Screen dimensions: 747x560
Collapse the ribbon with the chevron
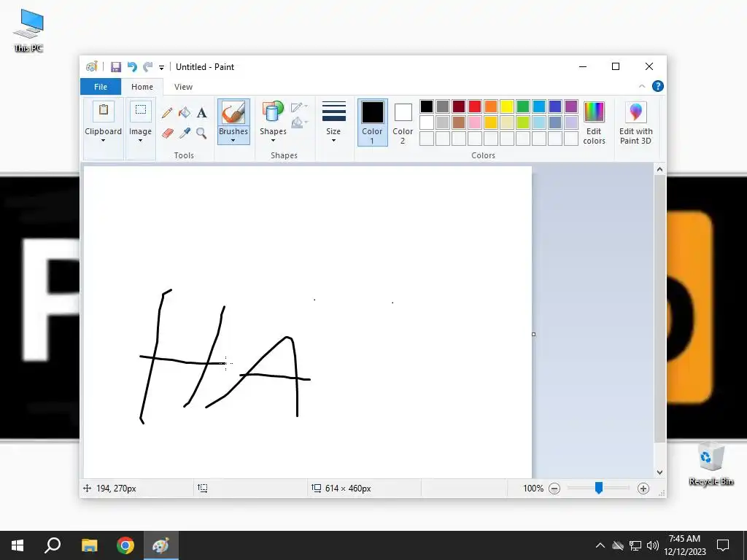pyautogui.click(x=642, y=86)
